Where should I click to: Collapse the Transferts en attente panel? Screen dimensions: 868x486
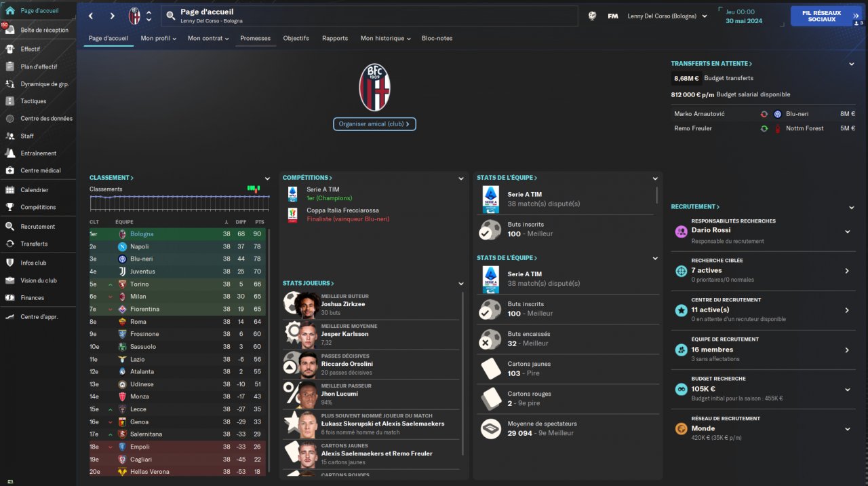852,64
